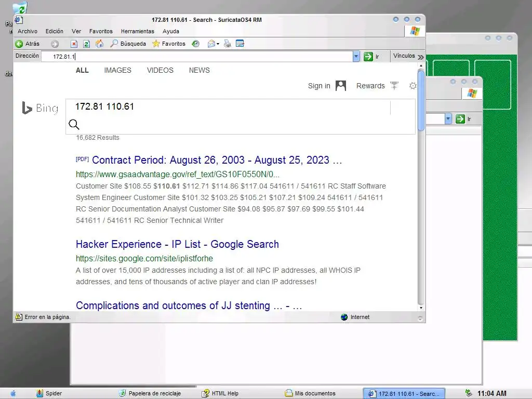Click the Error en la página warning icon

click(19, 317)
